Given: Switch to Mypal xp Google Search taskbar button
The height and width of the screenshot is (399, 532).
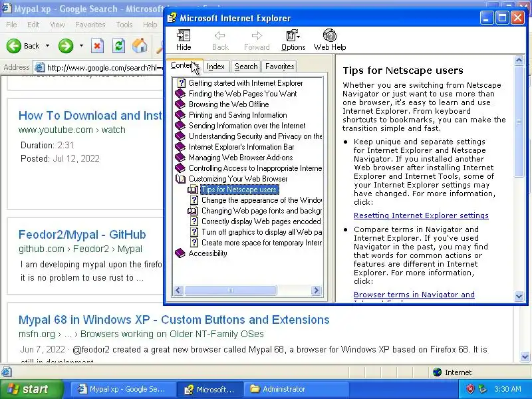Looking at the screenshot, I should (124, 389).
